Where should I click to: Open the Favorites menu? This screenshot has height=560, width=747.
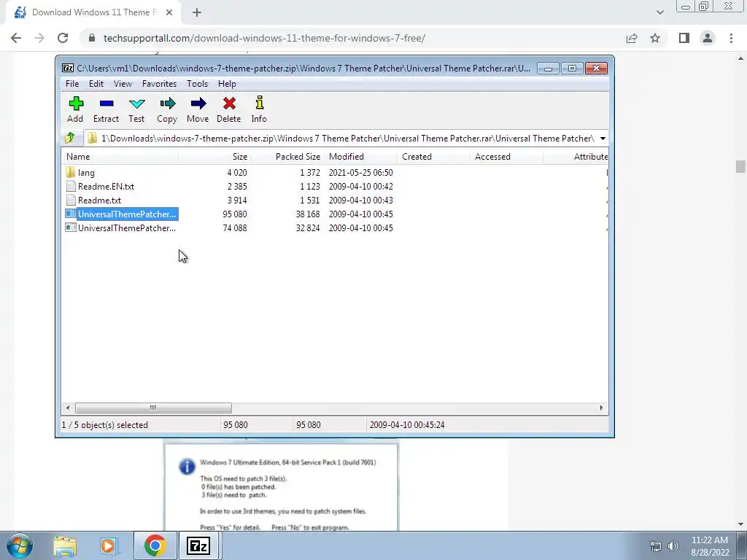(159, 84)
